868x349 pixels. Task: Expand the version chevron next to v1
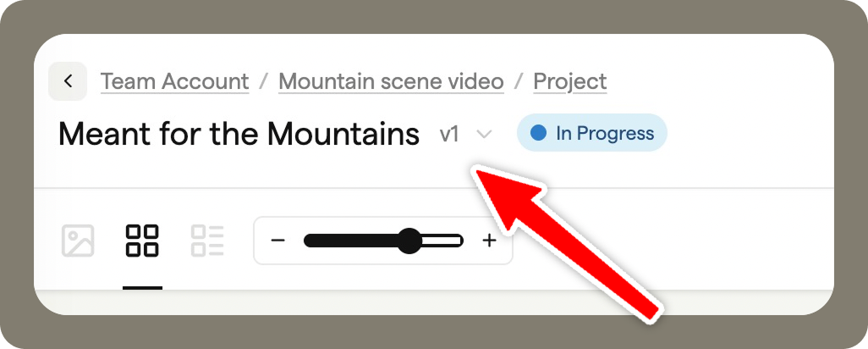pyautogui.click(x=484, y=134)
